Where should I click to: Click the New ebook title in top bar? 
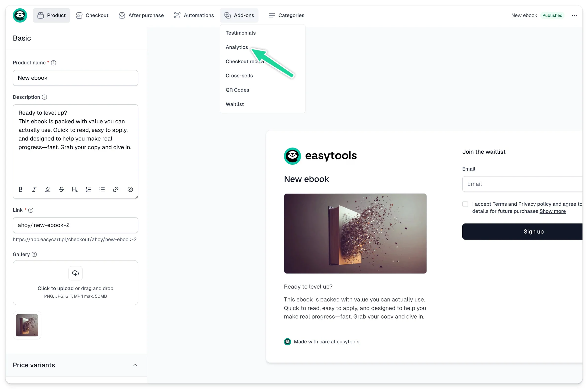[524, 15]
